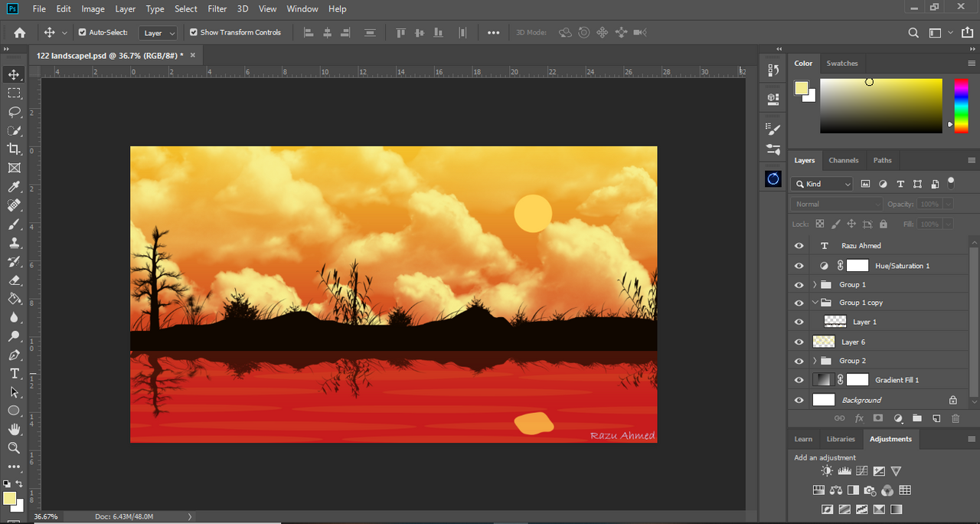Select the Eyedropper tool
Screen dimensions: 980x524
(x=14, y=186)
